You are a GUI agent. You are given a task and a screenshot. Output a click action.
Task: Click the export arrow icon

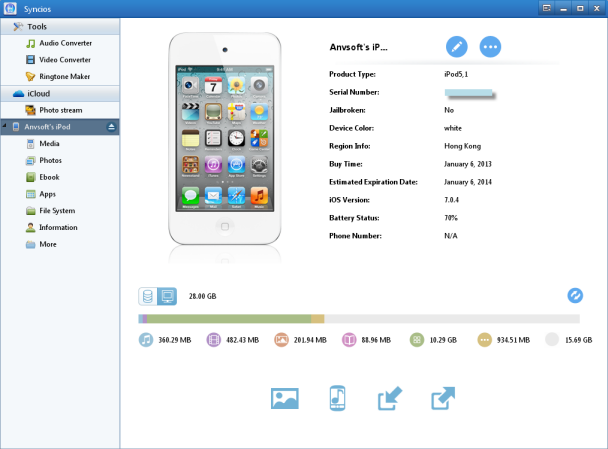click(x=443, y=398)
